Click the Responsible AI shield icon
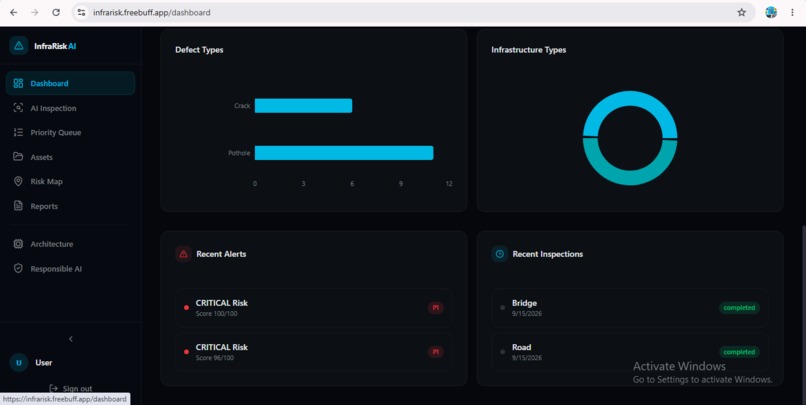The height and width of the screenshot is (405, 806). tap(18, 268)
